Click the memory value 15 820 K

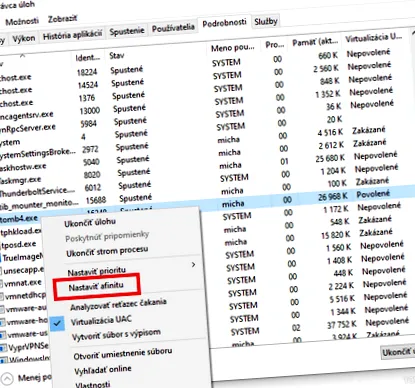pyautogui.click(x=336, y=235)
